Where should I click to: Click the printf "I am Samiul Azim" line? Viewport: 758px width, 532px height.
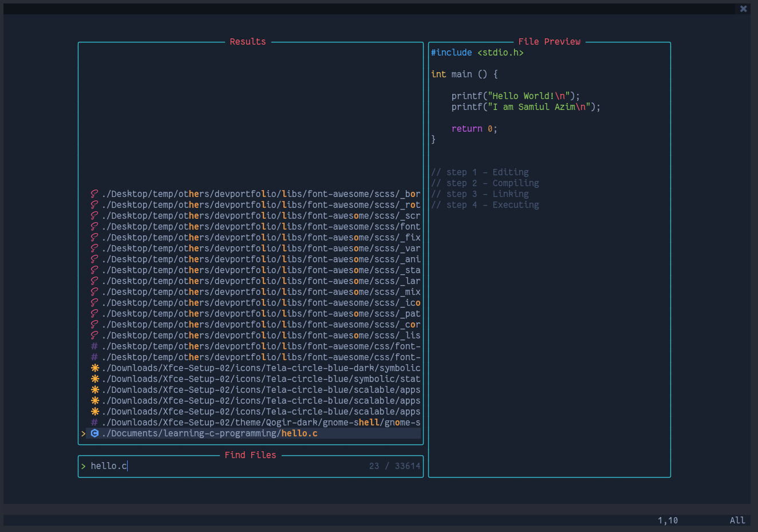pos(526,107)
